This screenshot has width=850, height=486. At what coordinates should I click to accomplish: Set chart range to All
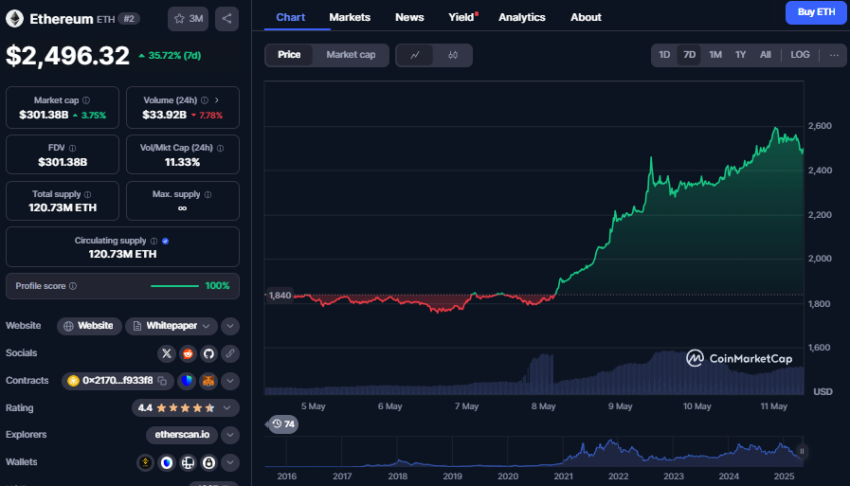(x=765, y=55)
